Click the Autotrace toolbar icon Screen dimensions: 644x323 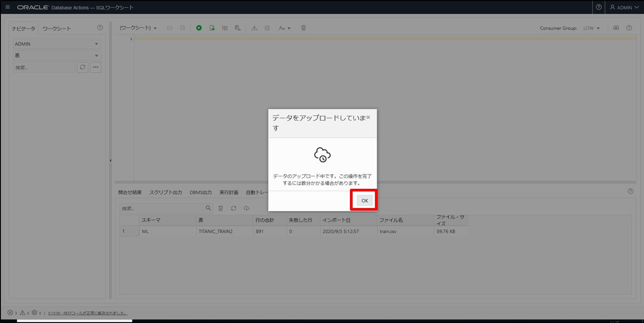pos(238,28)
